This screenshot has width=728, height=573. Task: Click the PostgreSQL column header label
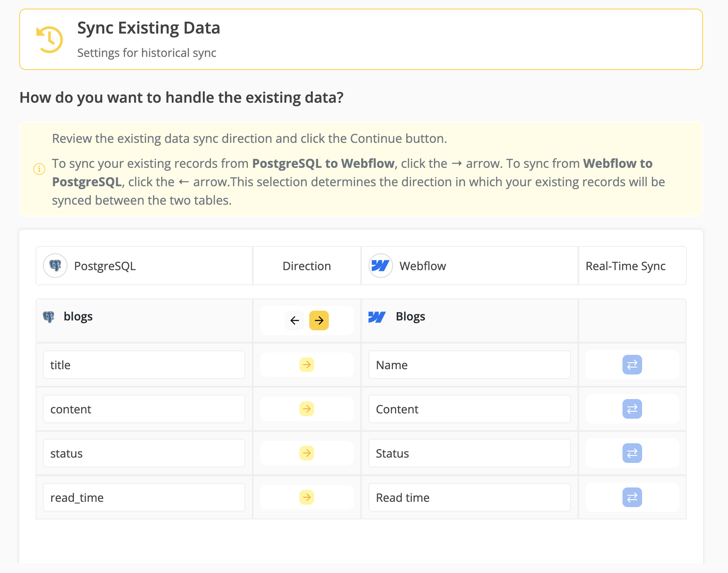point(105,266)
